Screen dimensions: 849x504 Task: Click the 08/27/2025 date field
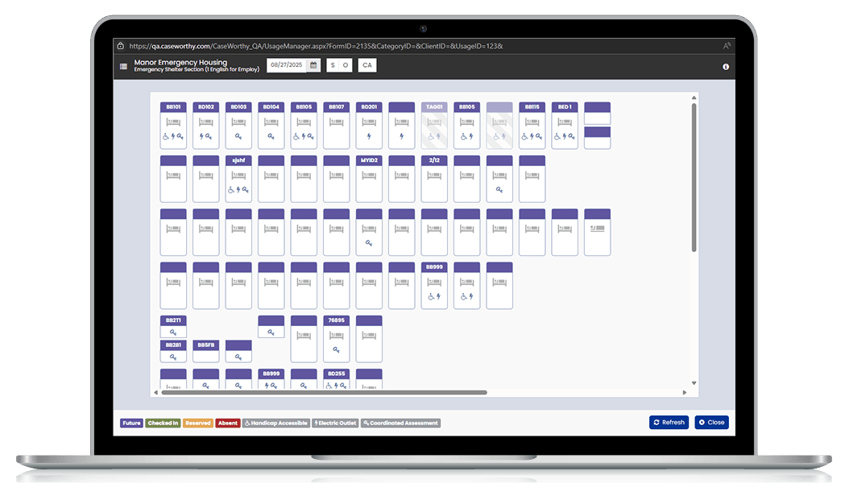(287, 65)
